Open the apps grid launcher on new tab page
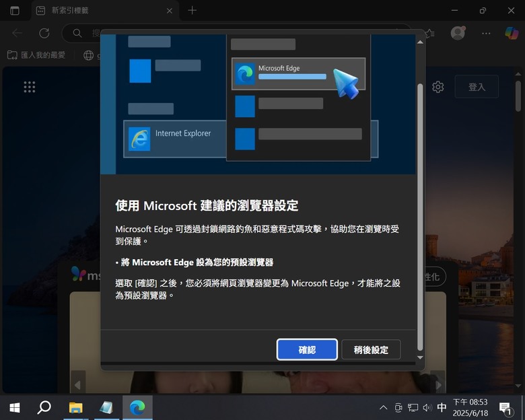The image size is (525, 420). (30, 87)
